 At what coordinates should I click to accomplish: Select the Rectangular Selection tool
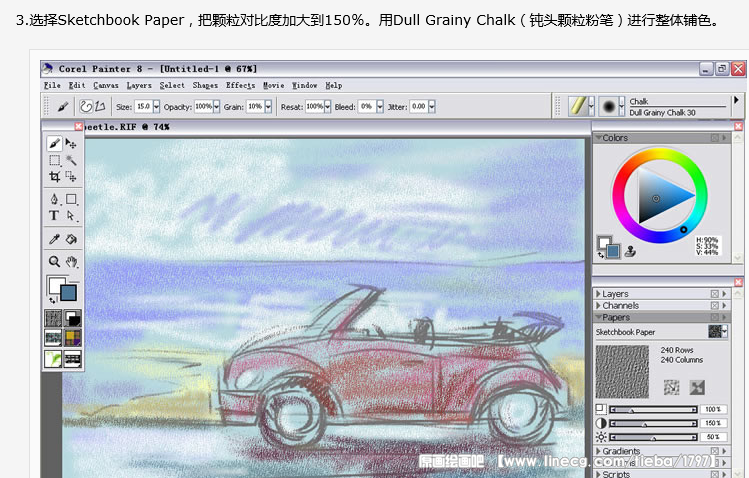pos(54,160)
